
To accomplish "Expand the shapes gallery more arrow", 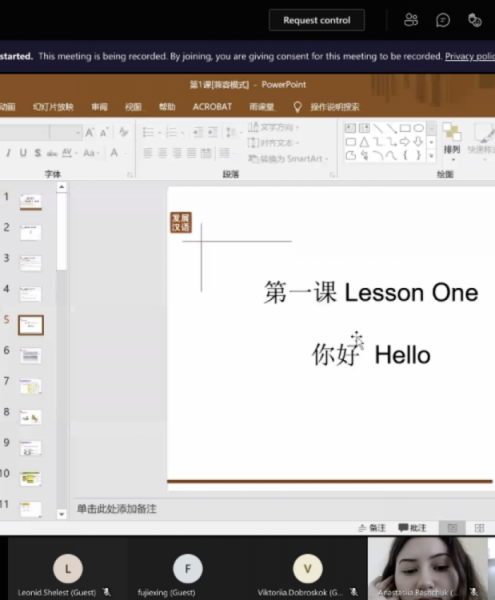I will (431, 156).
